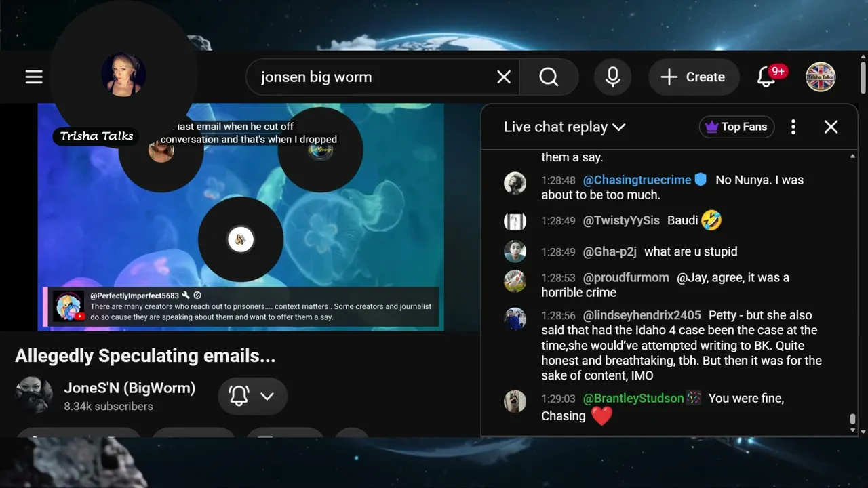Click the @TwistyYySis username
Screen dimensions: 868x488
[621, 220]
